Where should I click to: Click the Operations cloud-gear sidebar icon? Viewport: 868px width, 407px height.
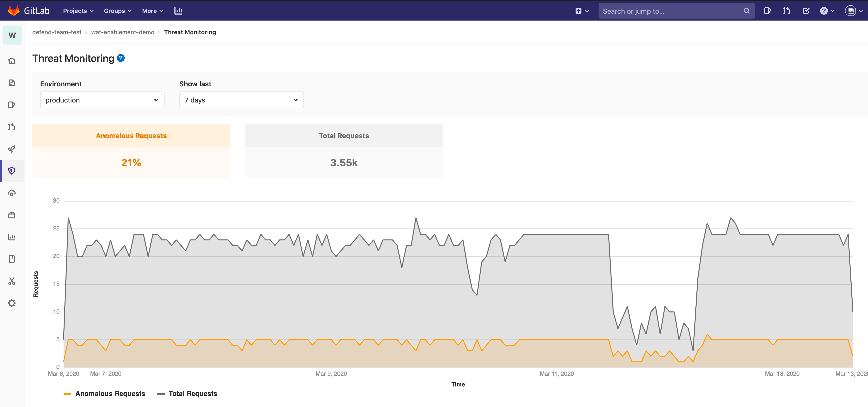(x=12, y=193)
